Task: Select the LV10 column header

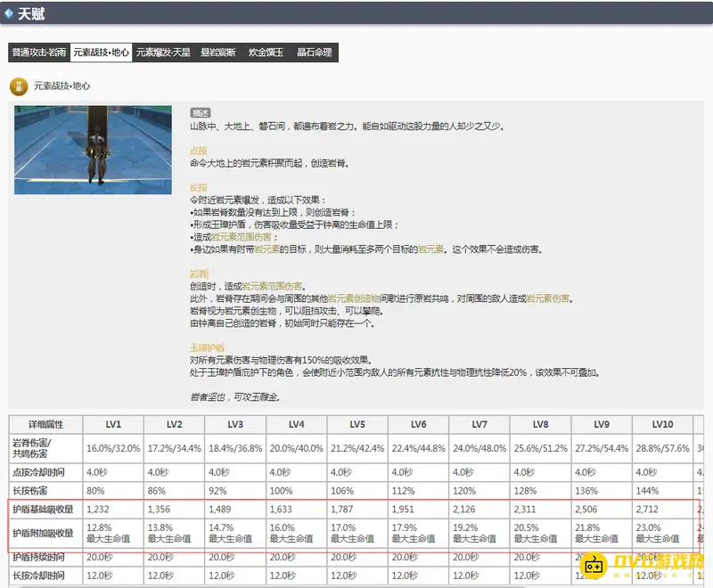Action: coord(662,424)
